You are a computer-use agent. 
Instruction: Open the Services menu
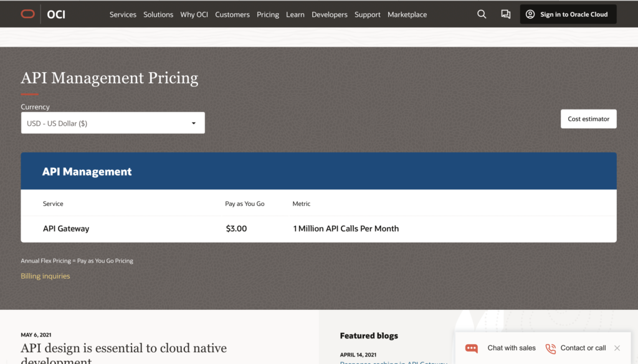[x=123, y=14]
